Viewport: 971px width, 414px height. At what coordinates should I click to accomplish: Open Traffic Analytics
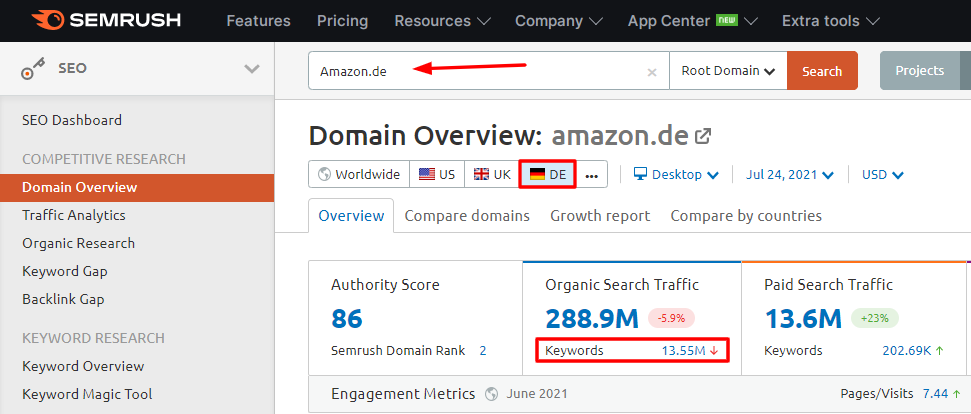pyautogui.click(x=74, y=215)
